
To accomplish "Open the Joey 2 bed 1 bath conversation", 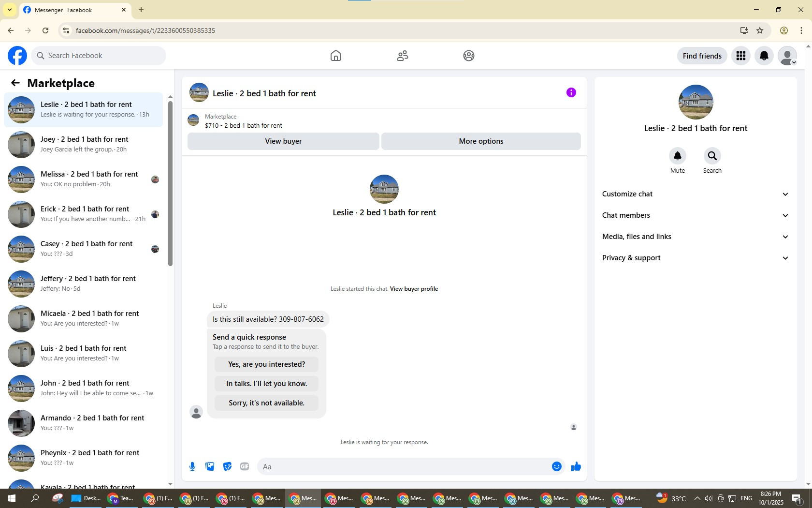I will point(84,145).
